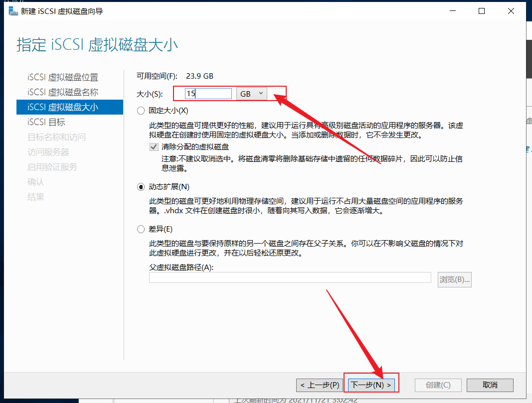Click the 下一步(N) next button
Viewport: 532px width, 403px height.
pos(371,385)
